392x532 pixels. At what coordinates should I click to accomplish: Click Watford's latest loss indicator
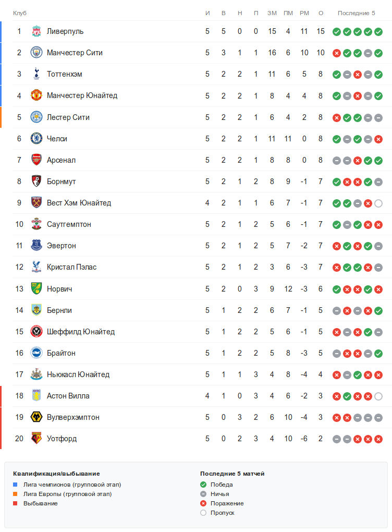coord(378,439)
